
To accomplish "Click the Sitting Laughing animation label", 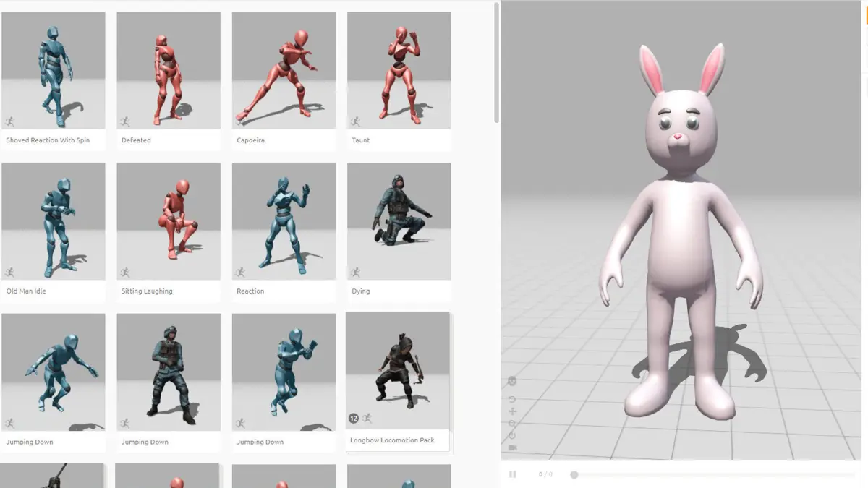I will coord(147,291).
